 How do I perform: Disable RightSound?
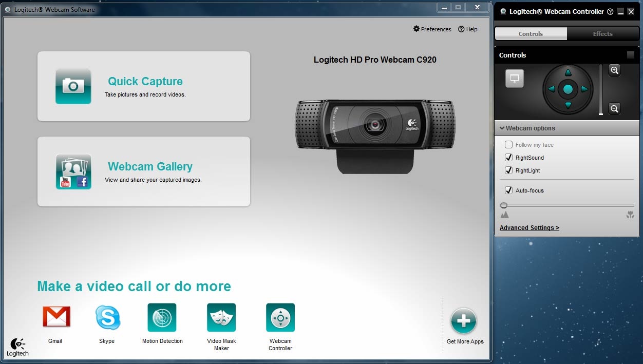click(x=508, y=157)
